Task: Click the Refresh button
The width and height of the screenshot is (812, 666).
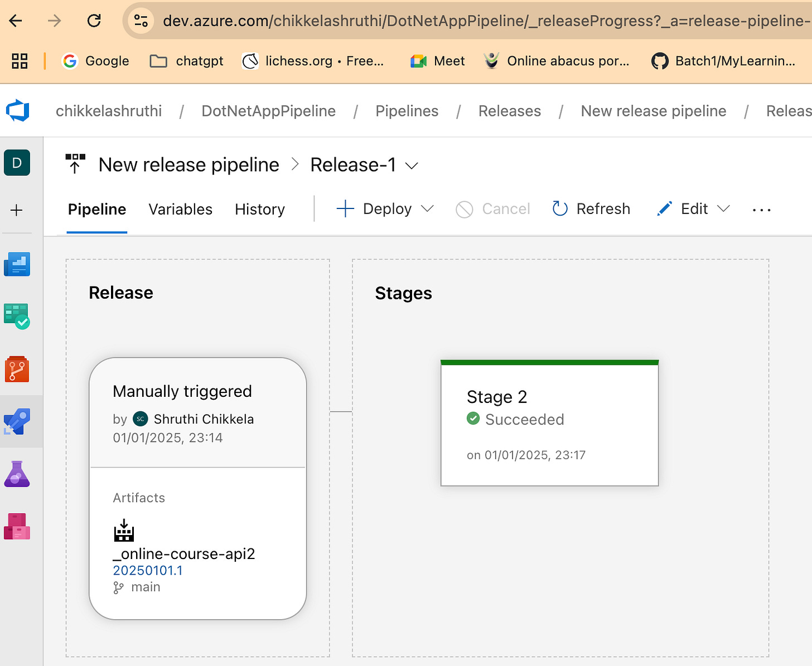Action: coord(591,208)
